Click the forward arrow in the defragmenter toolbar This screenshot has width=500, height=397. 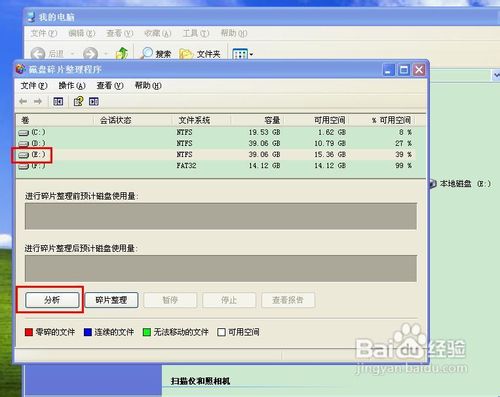click(x=38, y=101)
